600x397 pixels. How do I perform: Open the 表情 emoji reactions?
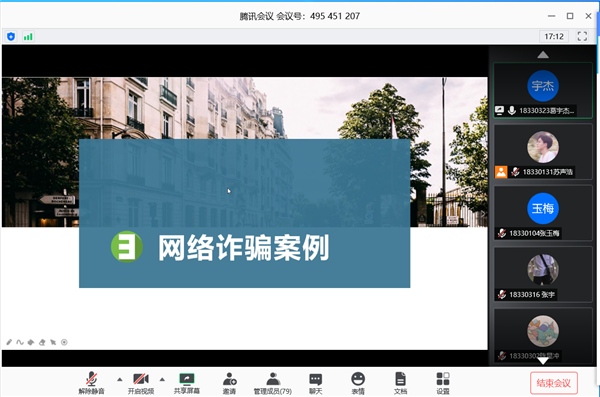coord(358,383)
